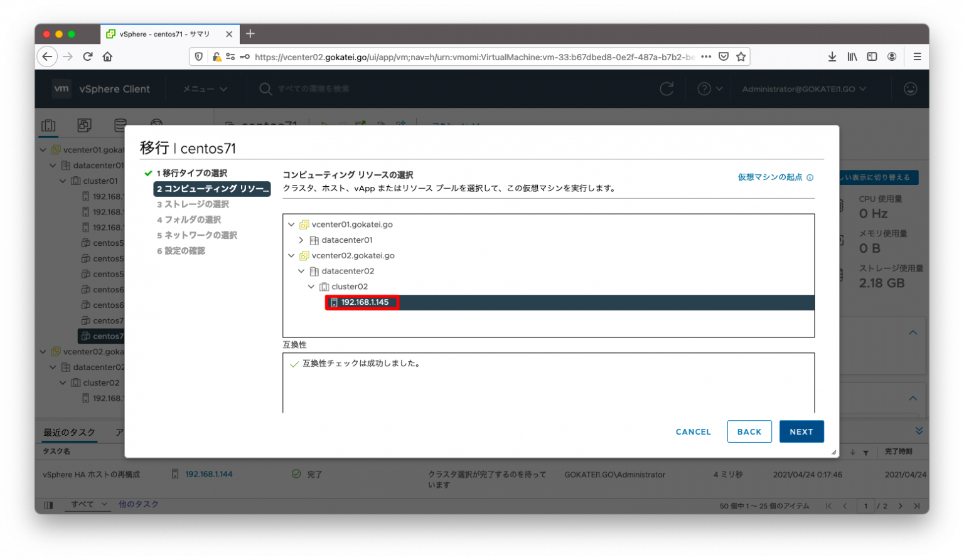The width and height of the screenshot is (964, 560).
Task: Switch to the 最近のタスク tab
Action: coord(69,432)
